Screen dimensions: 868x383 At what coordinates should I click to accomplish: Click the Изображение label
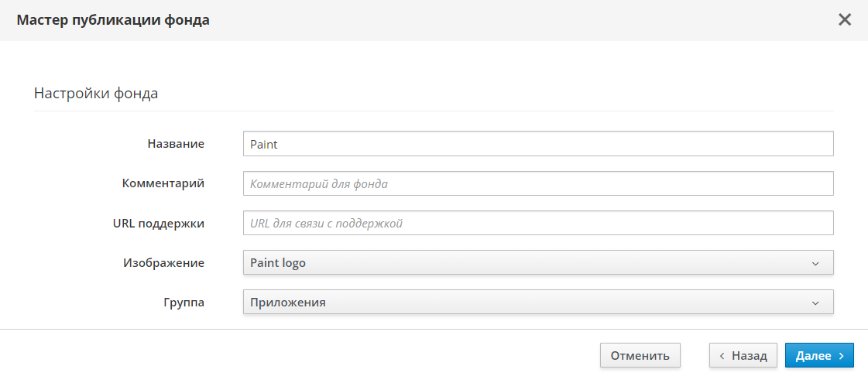[x=163, y=263]
